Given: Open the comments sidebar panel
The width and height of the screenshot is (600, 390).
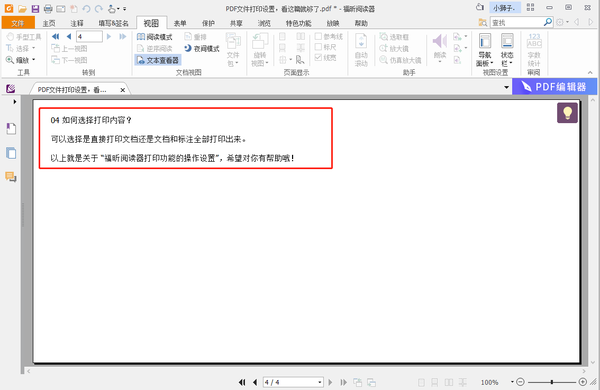Looking at the screenshot, I should 11,177.
